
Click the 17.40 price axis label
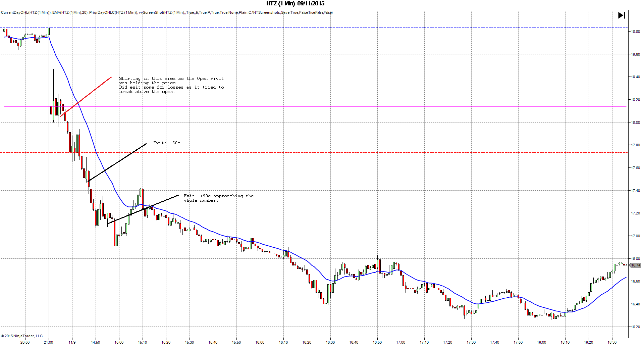[x=635, y=191]
